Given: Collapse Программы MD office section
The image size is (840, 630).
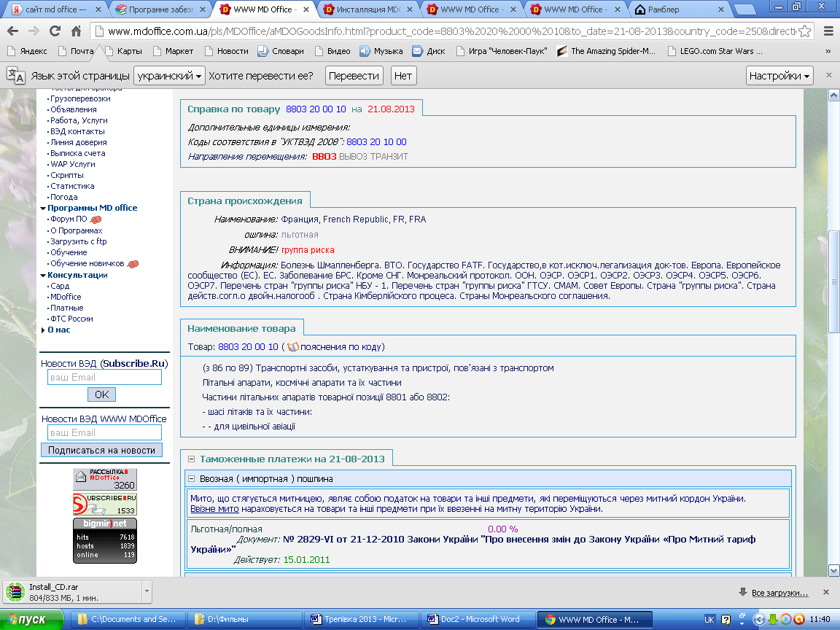Looking at the screenshot, I should 43,209.
